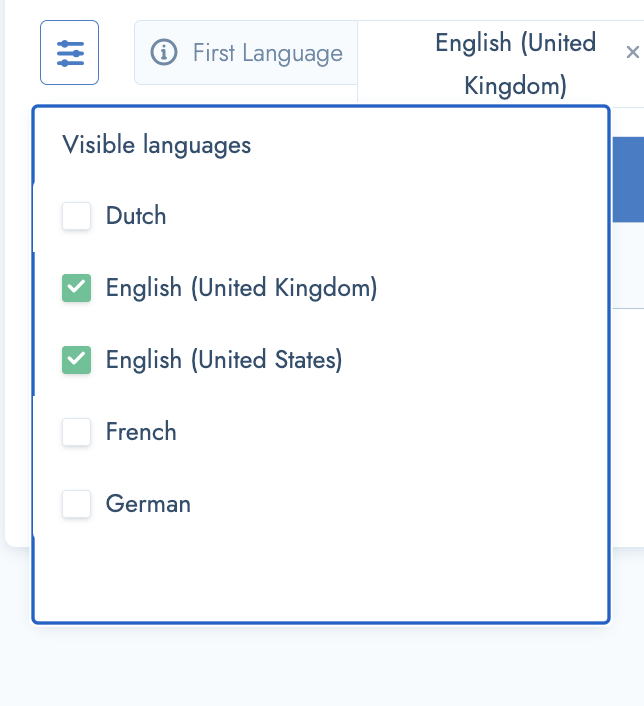Viewport: 644px width, 706px height.
Task: Click the Dutch label text
Action: point(136,216)
